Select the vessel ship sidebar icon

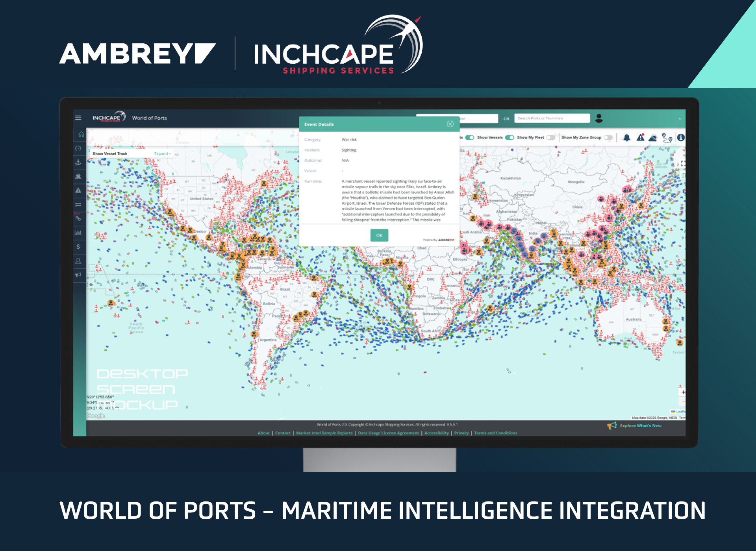coord(78,176)
